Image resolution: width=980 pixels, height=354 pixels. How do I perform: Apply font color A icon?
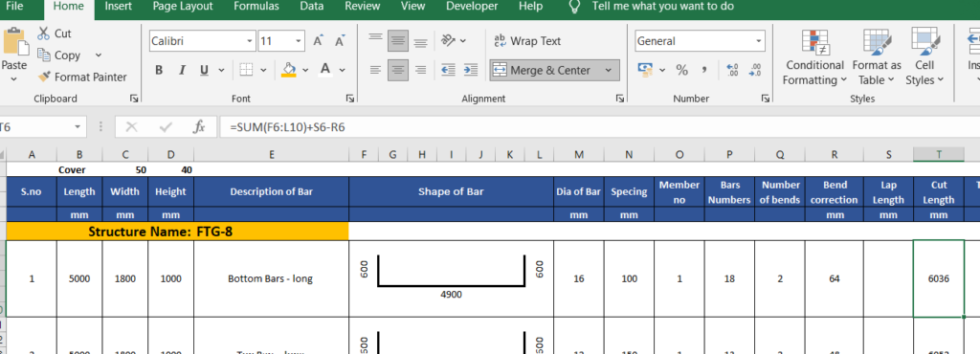[324, 69]
